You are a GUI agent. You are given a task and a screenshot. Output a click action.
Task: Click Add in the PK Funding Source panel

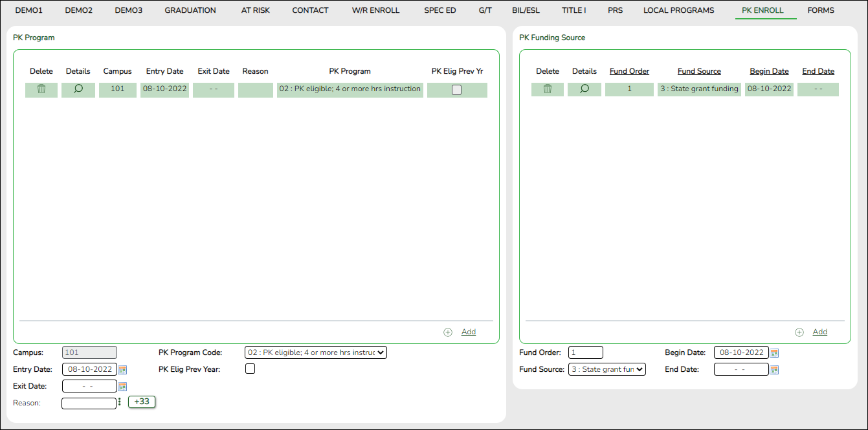819,331
